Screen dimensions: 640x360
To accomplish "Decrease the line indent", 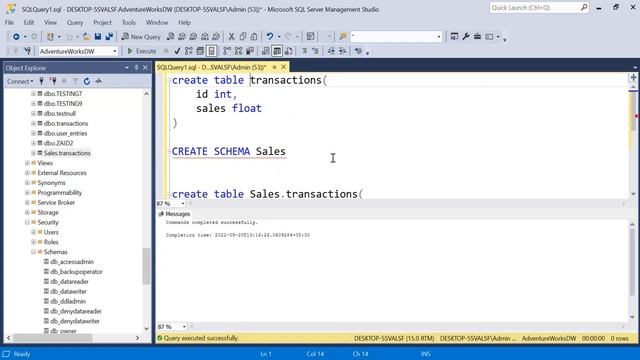I will 331,51.
